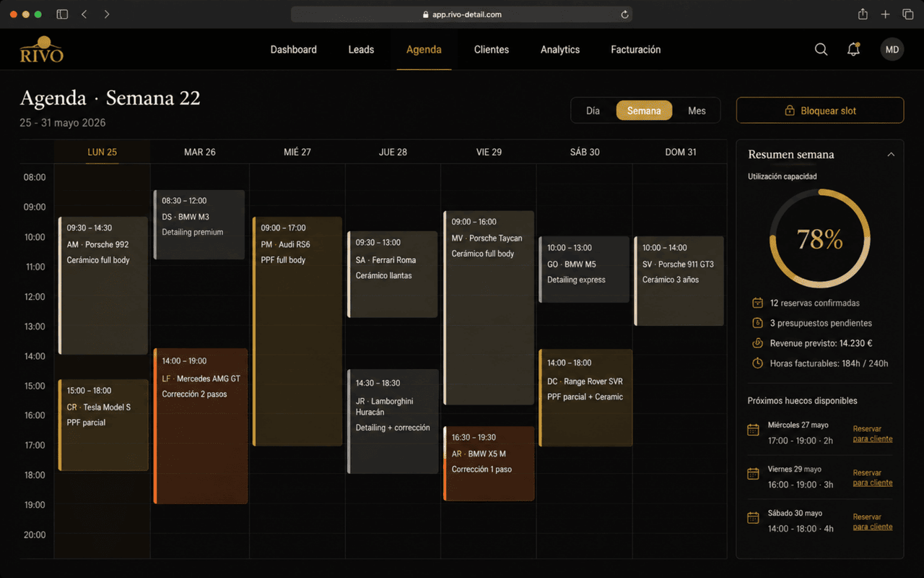924x578 pixels.
Task: Click calendar icon for Viernes 29 mayo slot
Action: pos(753,474)
